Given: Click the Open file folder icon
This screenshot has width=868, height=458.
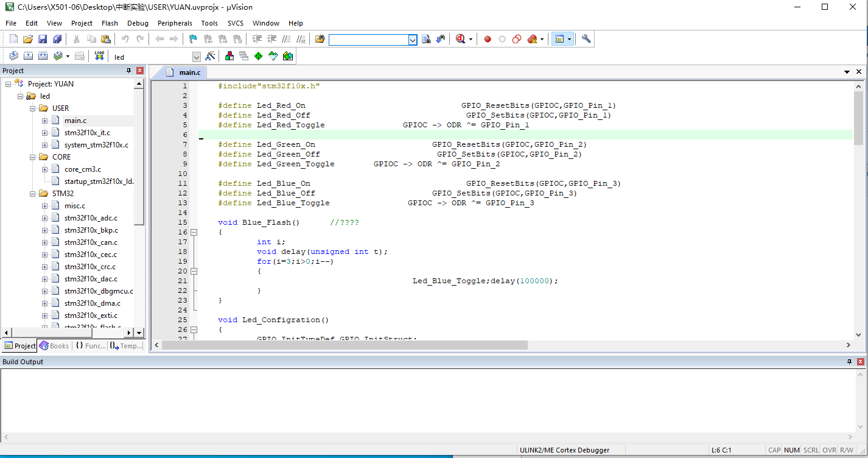Looking at the screenshot, I should click(x=28, y=39).
